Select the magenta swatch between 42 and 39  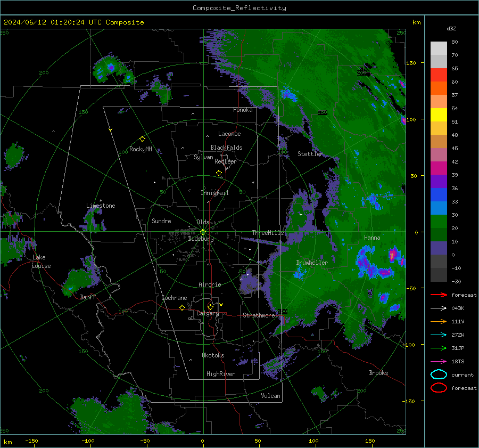pos(439,168)
